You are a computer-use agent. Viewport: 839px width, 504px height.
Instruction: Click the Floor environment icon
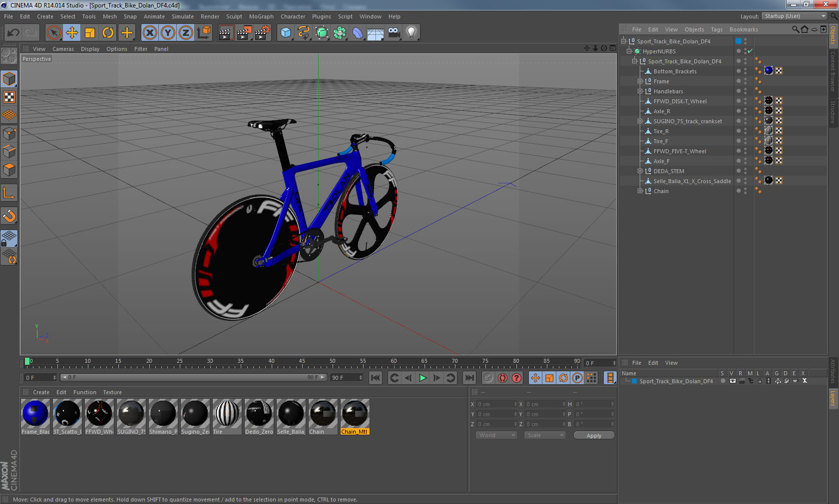pos(376,33)
